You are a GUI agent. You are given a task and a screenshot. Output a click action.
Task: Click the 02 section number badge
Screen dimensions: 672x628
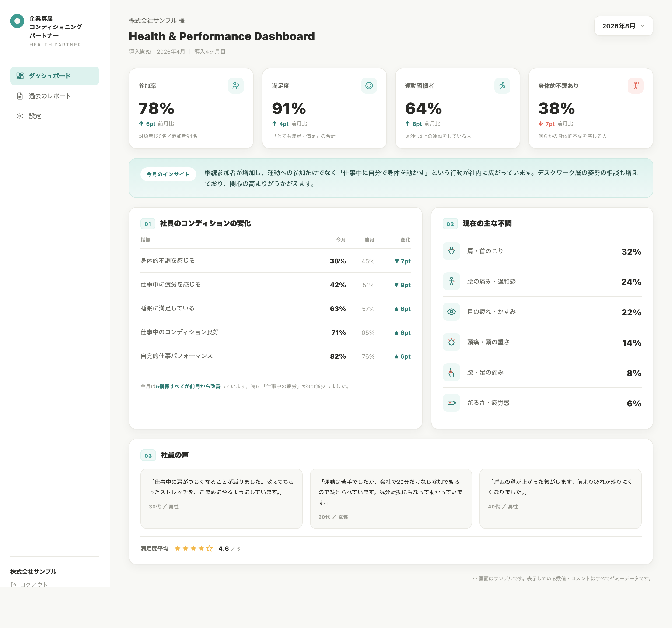450,224
